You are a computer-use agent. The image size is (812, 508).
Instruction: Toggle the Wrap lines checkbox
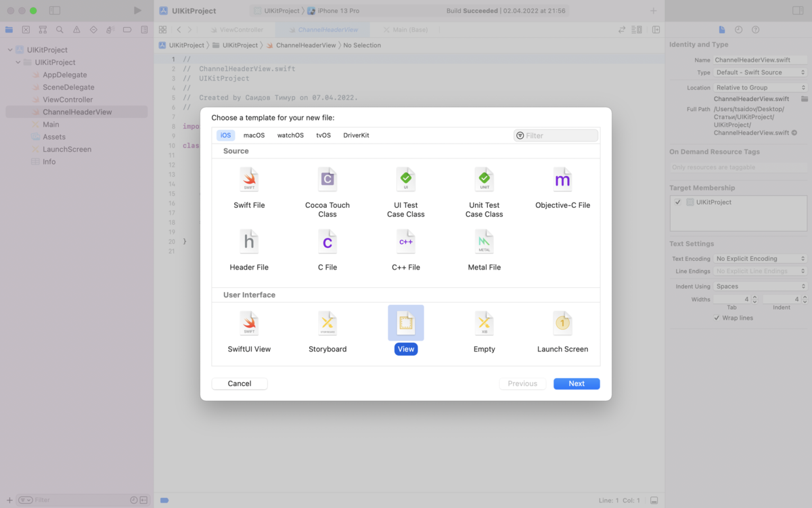click(717, 318)
